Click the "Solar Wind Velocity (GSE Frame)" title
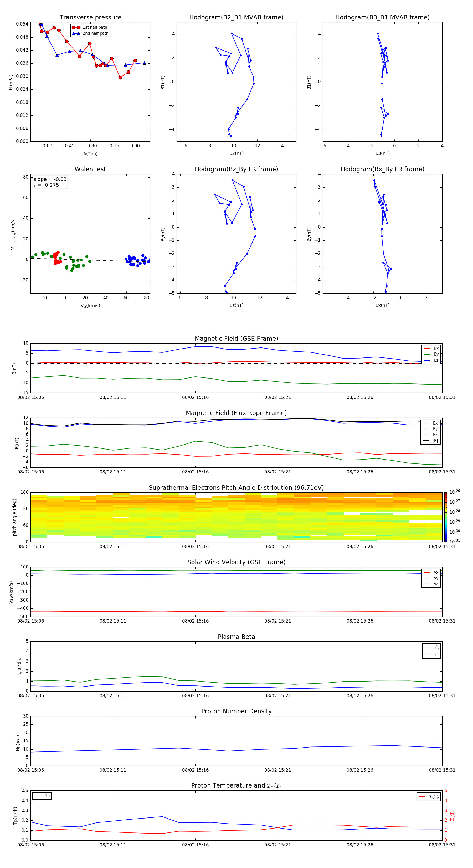The image size is (473, 868). coord(236,562)
